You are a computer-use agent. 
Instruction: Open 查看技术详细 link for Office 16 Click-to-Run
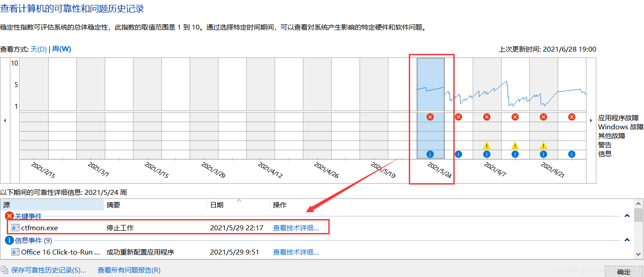(x=296, y=252)
